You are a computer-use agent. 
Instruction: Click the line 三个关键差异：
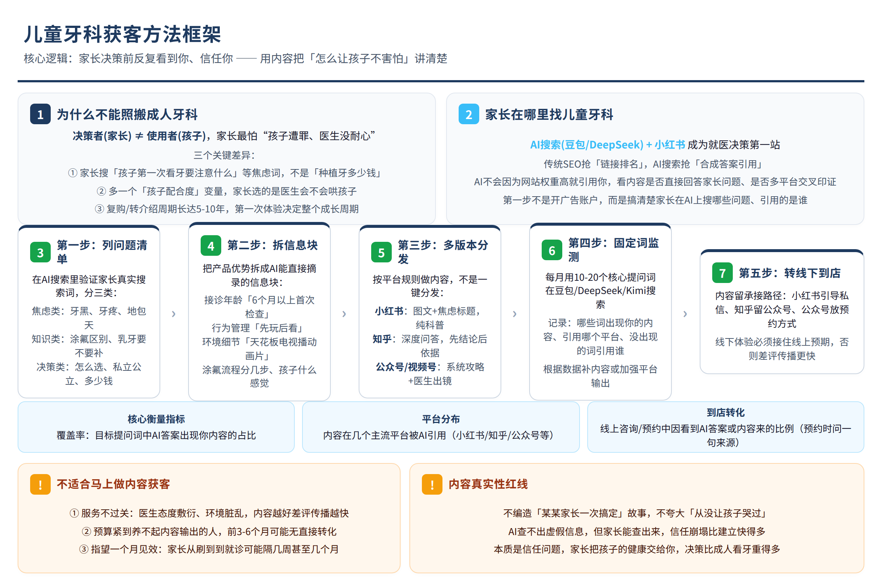[x=224, y=155]
